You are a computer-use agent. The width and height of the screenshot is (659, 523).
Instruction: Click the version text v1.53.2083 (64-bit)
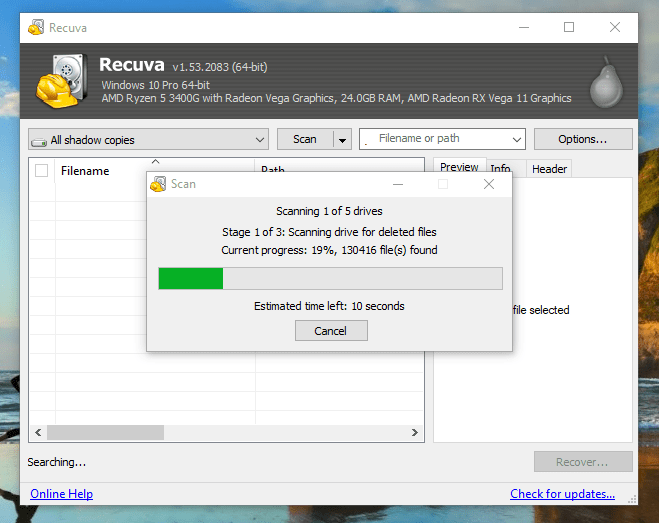pos(220,67)
